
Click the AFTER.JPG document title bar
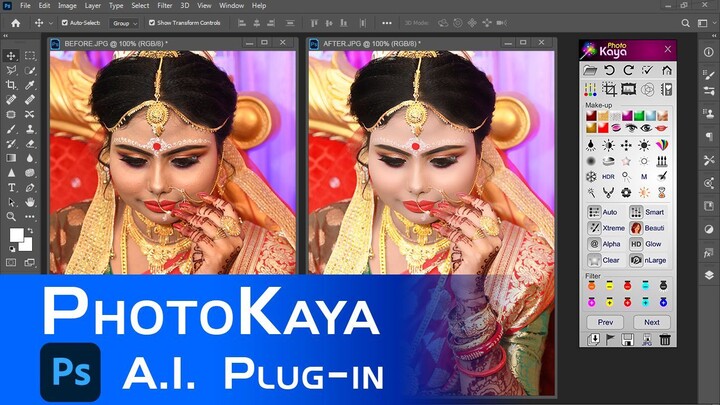(x=432, y=43)
